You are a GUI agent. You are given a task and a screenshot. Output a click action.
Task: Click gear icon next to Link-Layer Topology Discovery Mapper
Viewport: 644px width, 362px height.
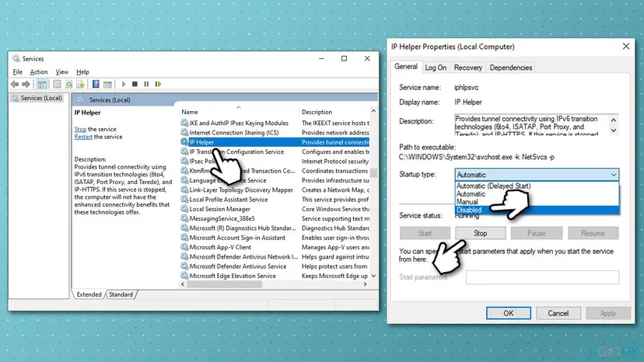(x=184, y=190)
